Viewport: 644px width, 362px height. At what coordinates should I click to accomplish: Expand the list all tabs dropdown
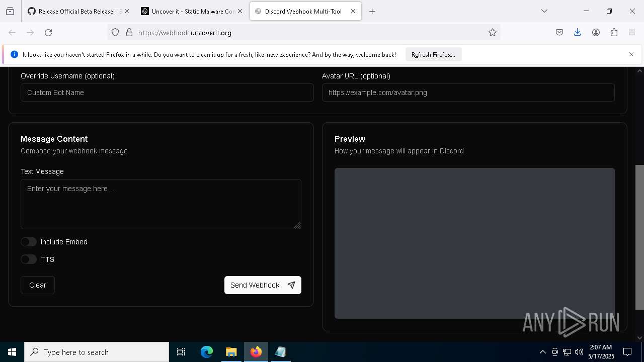coord(544,11)
